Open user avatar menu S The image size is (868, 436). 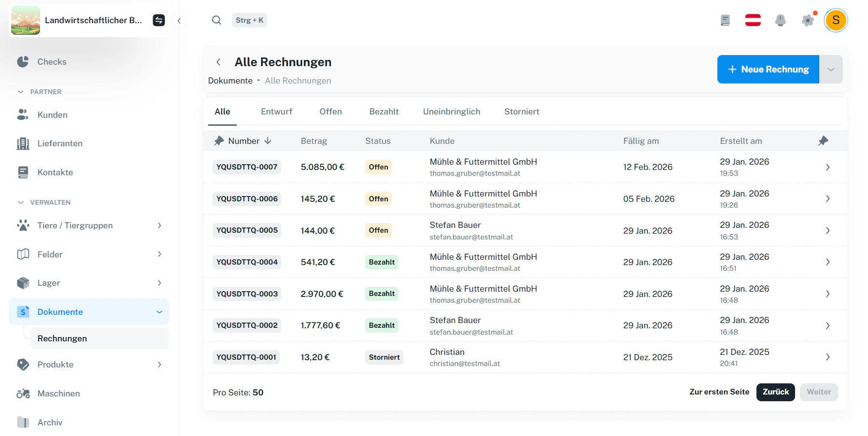[836, 20]
